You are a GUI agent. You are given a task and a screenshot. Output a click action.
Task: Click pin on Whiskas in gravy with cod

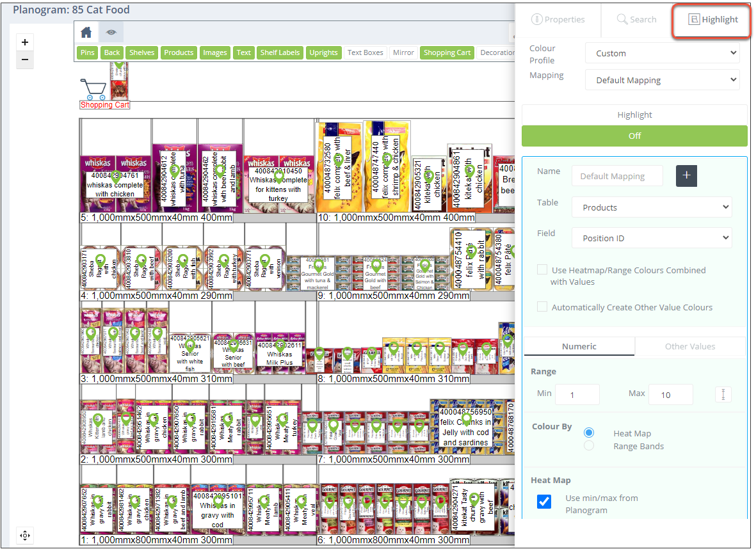pyautogui.click(x=218, y=502)
